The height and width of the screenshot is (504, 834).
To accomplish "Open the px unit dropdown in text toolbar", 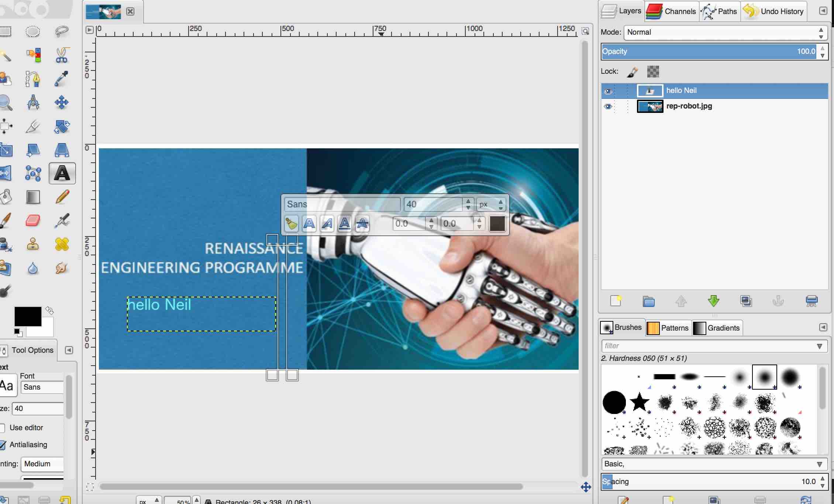I will (x=491, y=204).
